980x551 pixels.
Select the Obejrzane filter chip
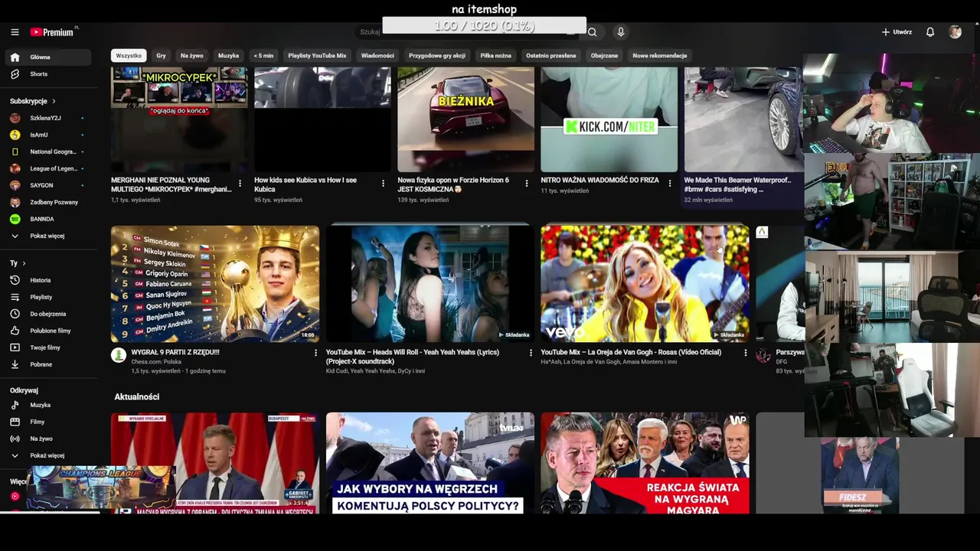click(x=604, y=56)
